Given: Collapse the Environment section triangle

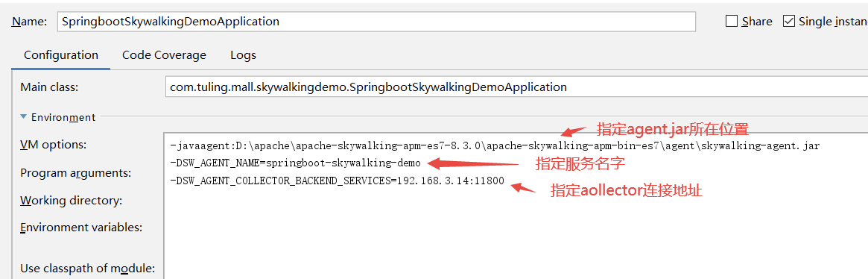Looking at the screenshot, I should [x=22, y=117].
